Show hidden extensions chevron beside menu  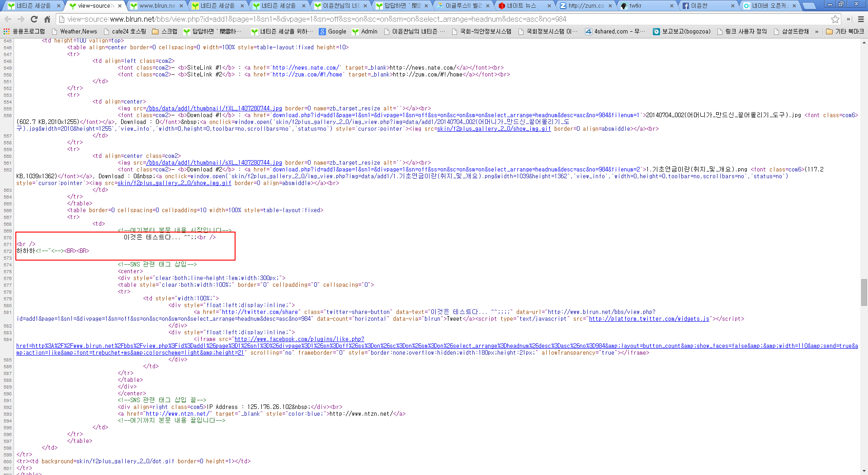(849, 19)
